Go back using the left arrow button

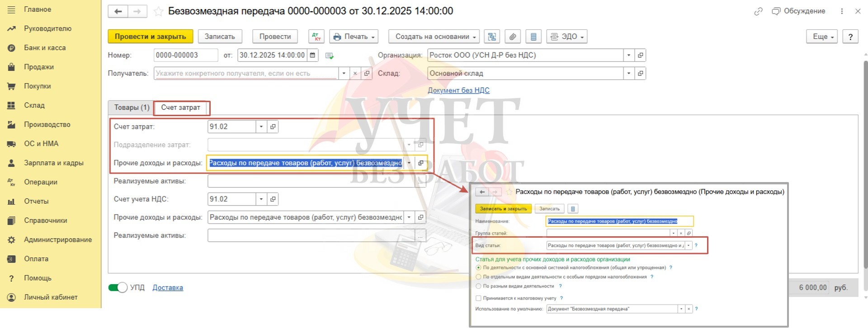118,11
